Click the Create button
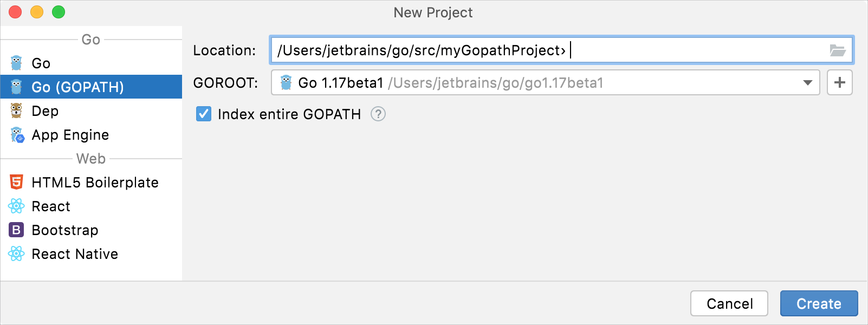The width and height of the screenshot is (868, 325). click(x=819, y=303)
